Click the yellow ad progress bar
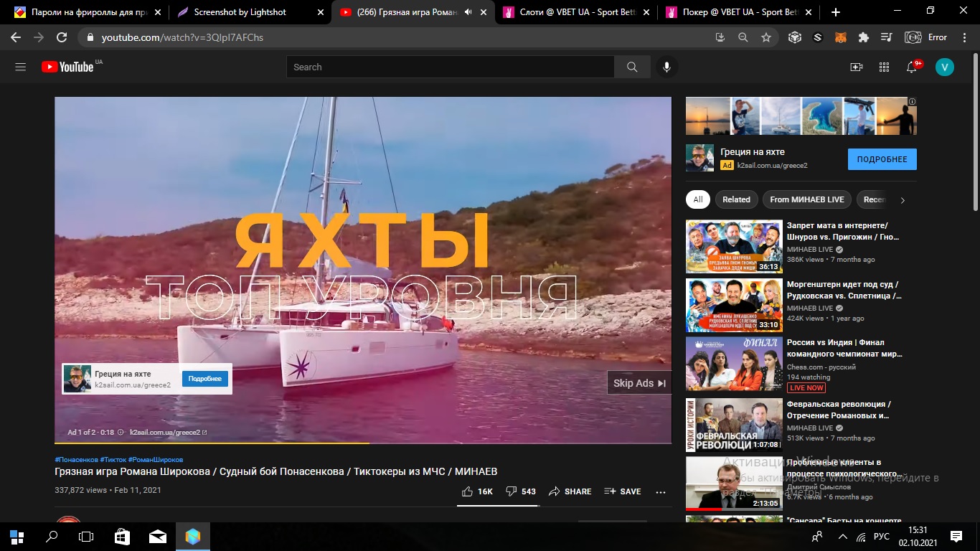Viewport: 980px width, 551px height. pyautogui.click(x=212, y=443)
